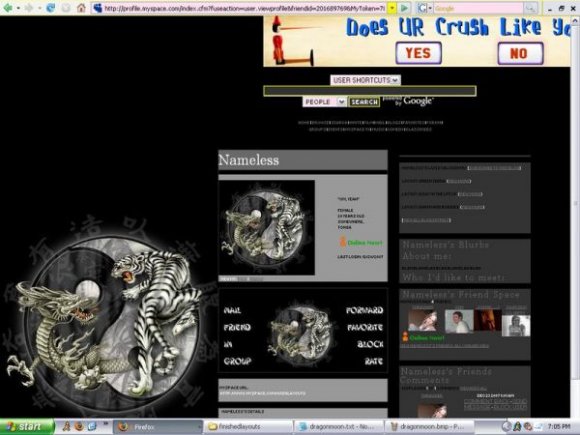Switch to the finishedlayouts folder taskbar button

click(x=248, y=427)
